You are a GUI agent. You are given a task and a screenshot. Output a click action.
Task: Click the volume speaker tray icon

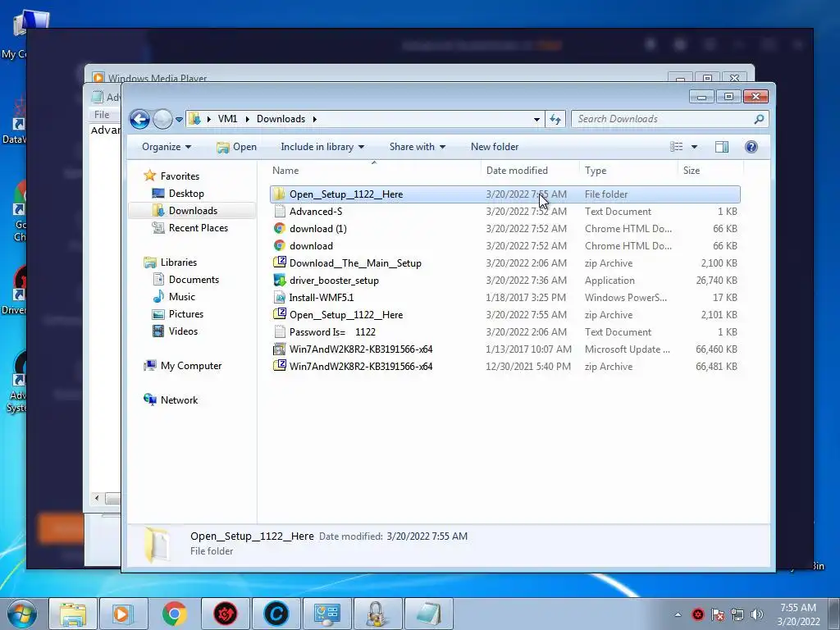[756, 614]
